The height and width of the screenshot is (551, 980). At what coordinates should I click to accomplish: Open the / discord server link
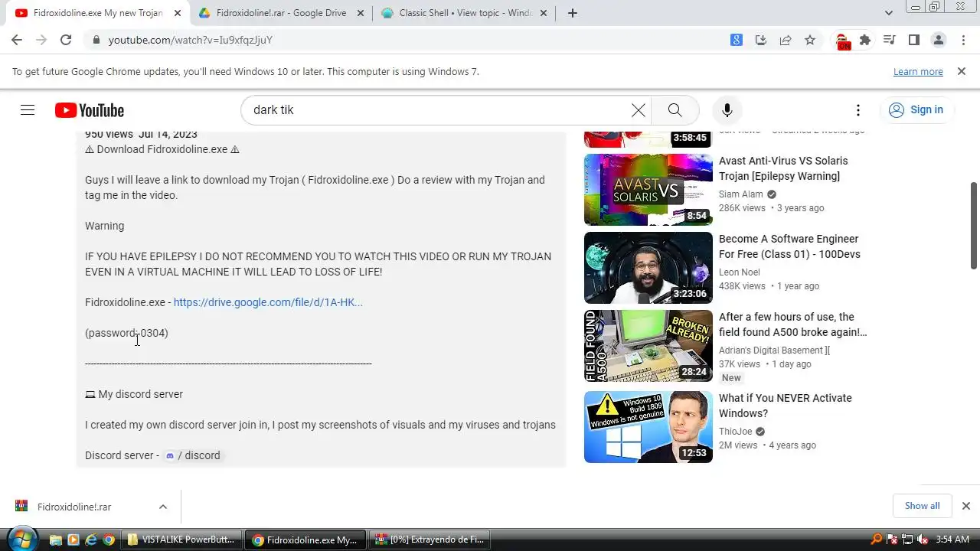[x=192, y=455]
